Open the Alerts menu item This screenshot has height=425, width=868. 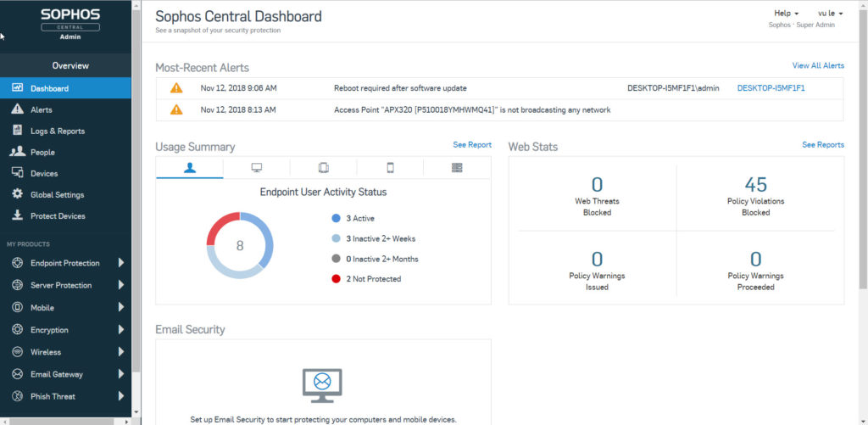tap(65, 109)
